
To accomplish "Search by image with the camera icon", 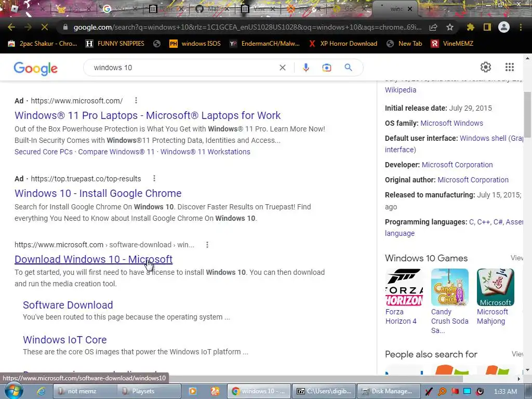I will click(x=326, y=68).
